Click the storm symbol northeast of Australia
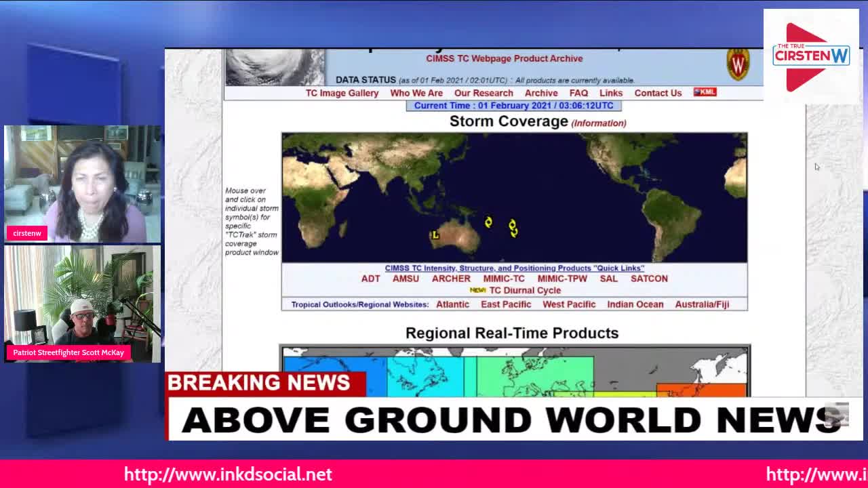Screen dimensions: 868x488 (488, 222)
